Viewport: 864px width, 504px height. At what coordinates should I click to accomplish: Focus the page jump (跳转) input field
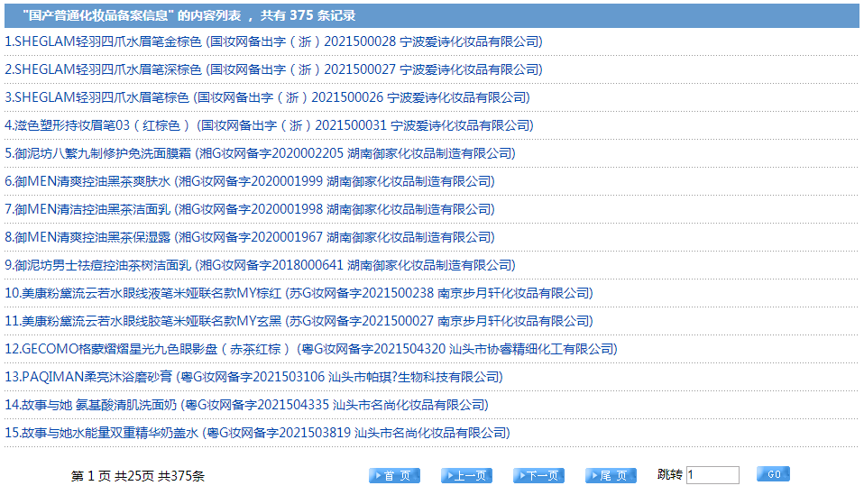712,475
